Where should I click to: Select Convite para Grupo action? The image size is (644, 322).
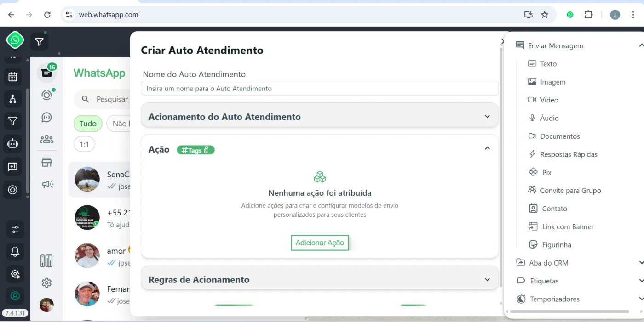pos(564,190)
